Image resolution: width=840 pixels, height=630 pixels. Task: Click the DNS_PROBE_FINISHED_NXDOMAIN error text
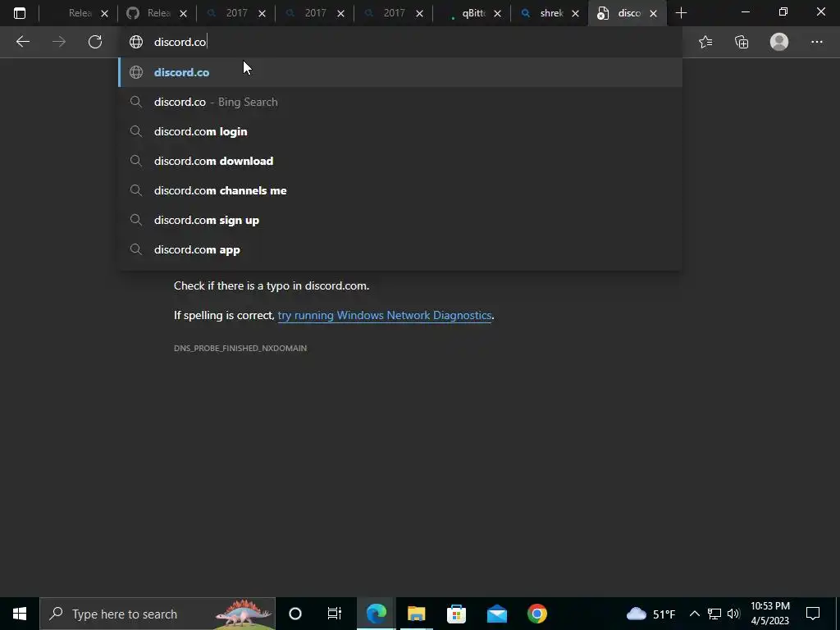pyautogui.click(x=240, y=348)
